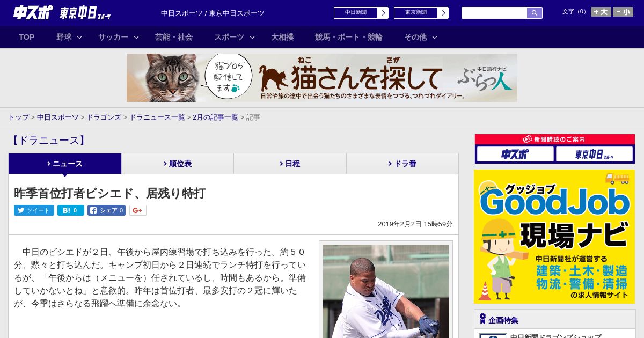Viewport: 644px width, 338px height.
Task: Open 大相撲 section
Action: tap(282, 37)
